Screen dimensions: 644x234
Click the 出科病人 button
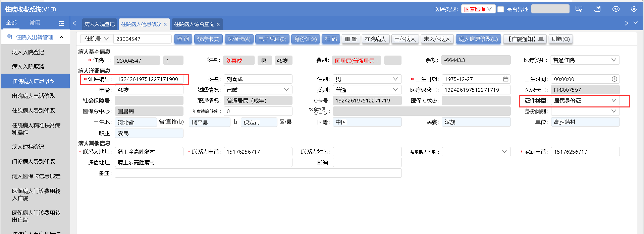point(405,39)
